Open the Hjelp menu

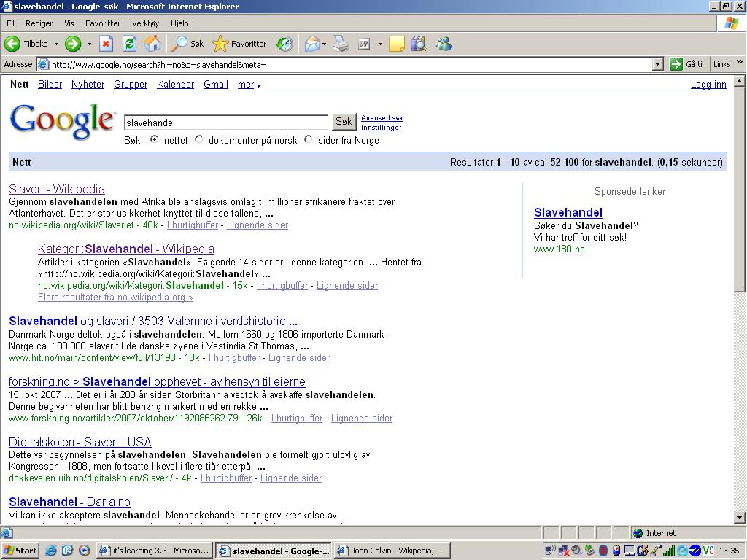pyautogui.click(x=179, y=23)
